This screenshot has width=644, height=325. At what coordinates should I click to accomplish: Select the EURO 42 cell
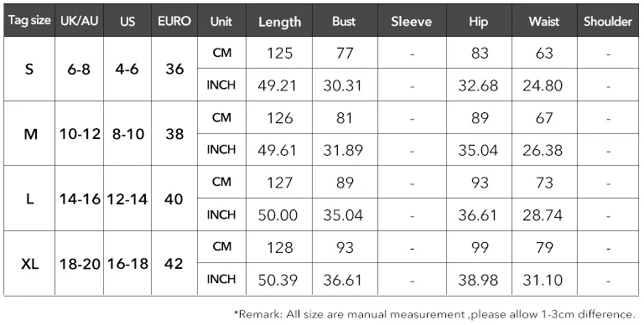[x=174, y=263]
